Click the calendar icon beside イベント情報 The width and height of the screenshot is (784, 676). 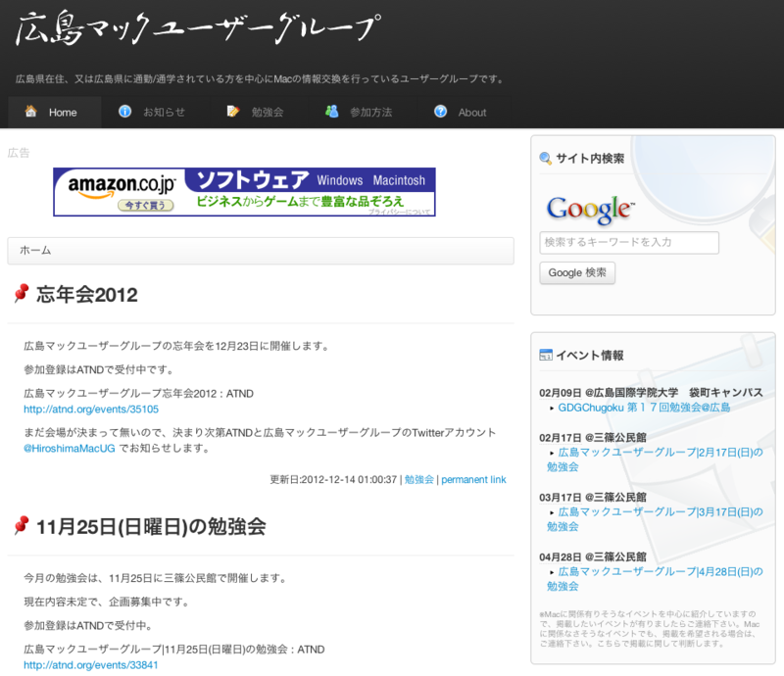click(x=546, y=355)
